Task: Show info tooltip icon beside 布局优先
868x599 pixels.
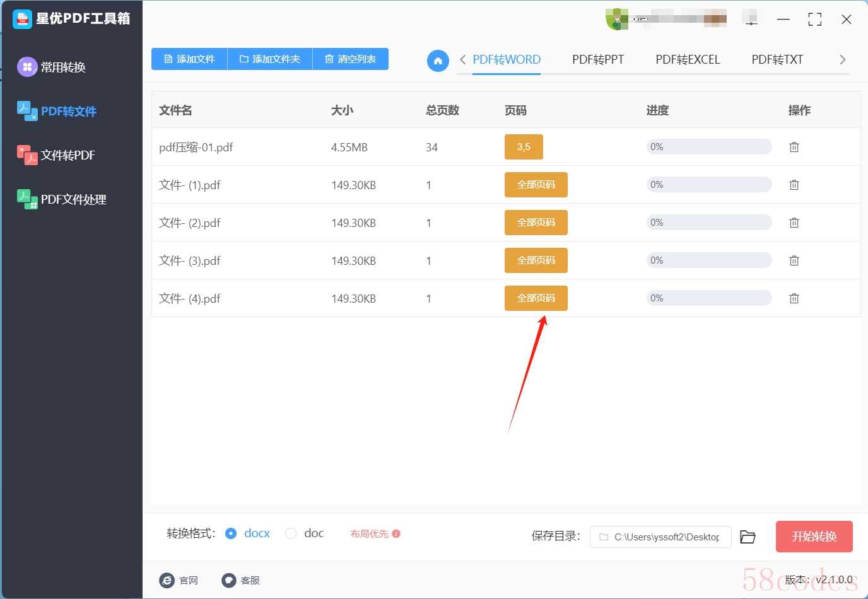Action: 396,533
